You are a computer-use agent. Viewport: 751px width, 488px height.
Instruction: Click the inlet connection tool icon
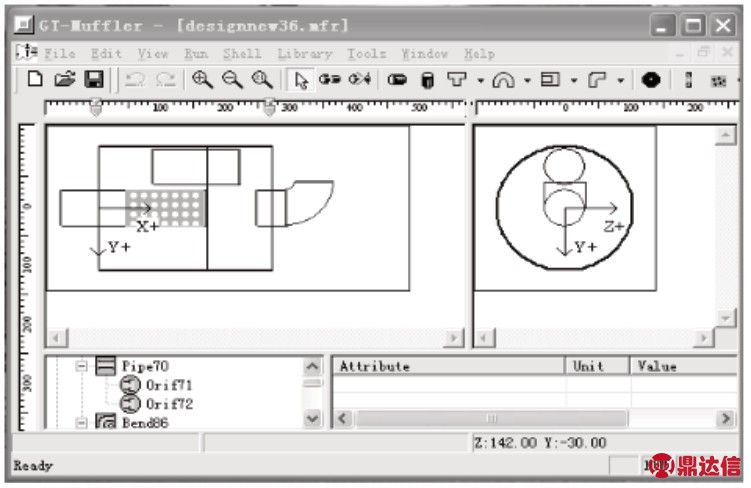[330, 79]
